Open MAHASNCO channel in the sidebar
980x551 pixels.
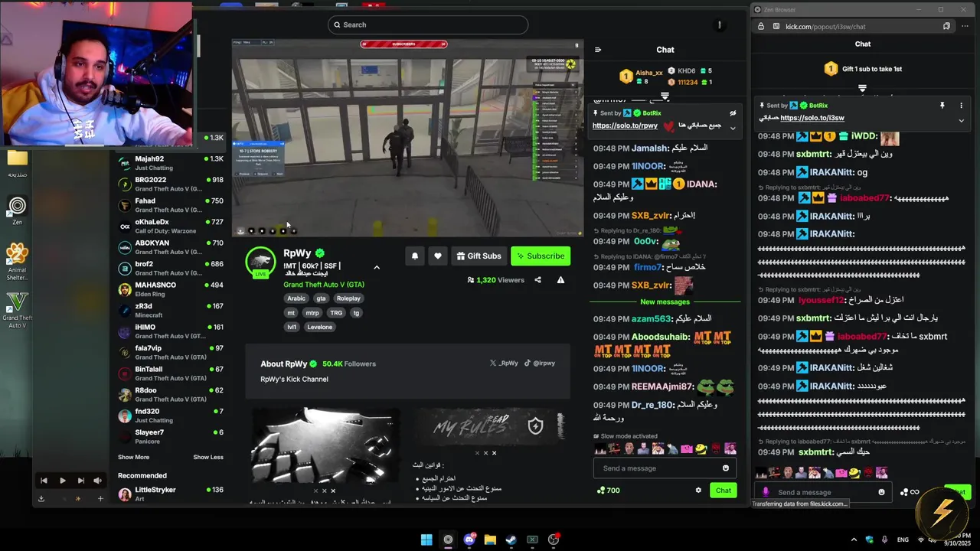[170, 289]
